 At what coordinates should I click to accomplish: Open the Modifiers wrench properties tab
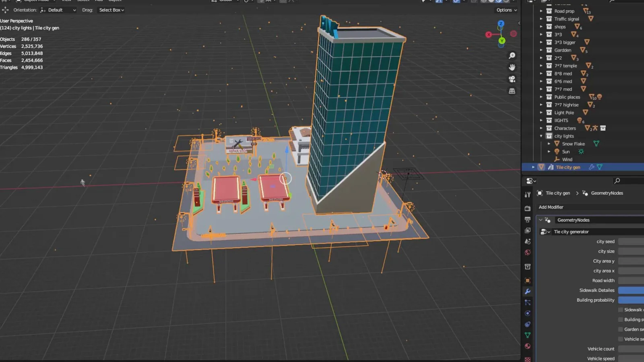tap(528, 292)
